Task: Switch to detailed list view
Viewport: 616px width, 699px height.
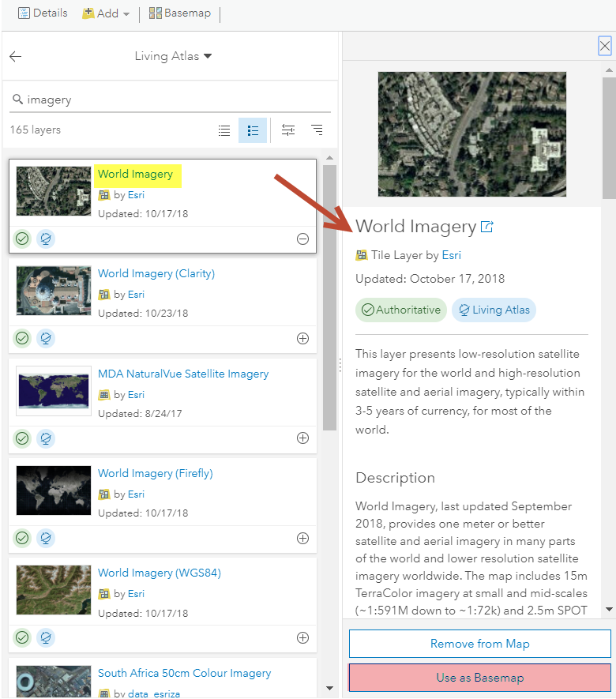Action: click(x=253, y=130)
